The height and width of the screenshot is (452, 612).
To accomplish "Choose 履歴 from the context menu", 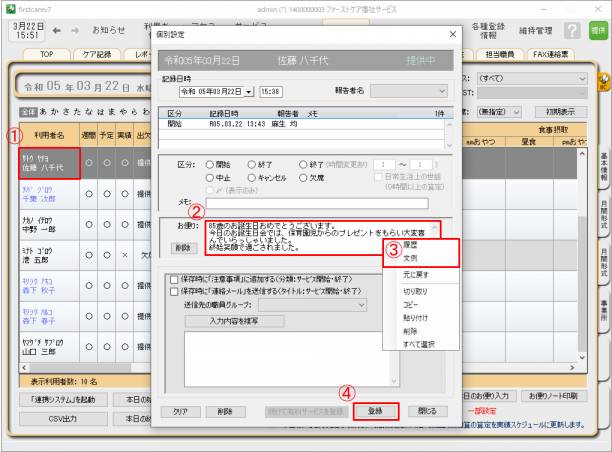I will (x=409, y=243).
